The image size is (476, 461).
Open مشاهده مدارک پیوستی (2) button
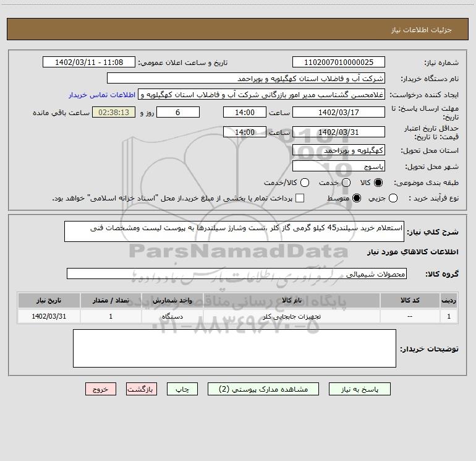[x=263, y=389]
